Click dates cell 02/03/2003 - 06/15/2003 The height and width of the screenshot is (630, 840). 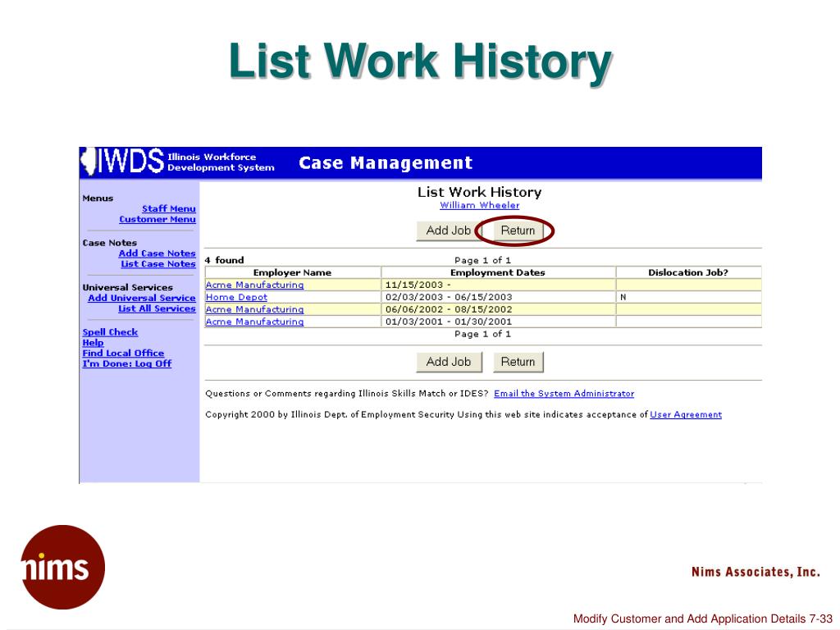pyautogui.click(x=498, y=297)
